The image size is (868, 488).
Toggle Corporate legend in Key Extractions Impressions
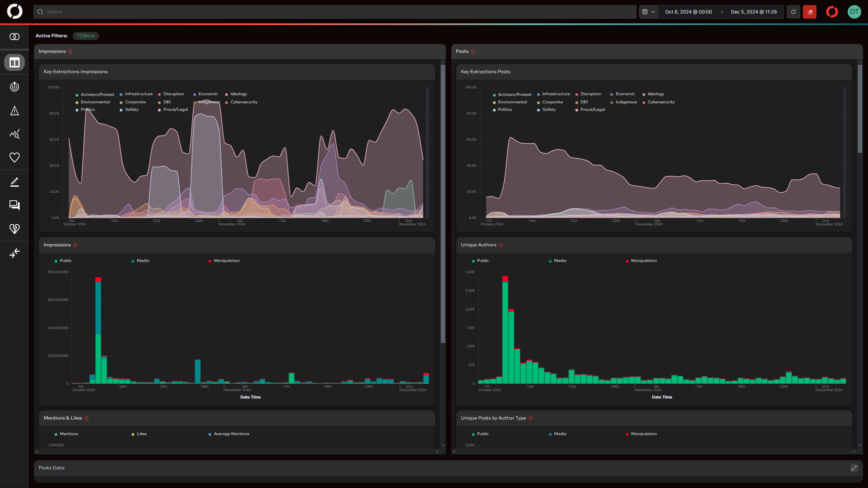[x=133, y=102]
